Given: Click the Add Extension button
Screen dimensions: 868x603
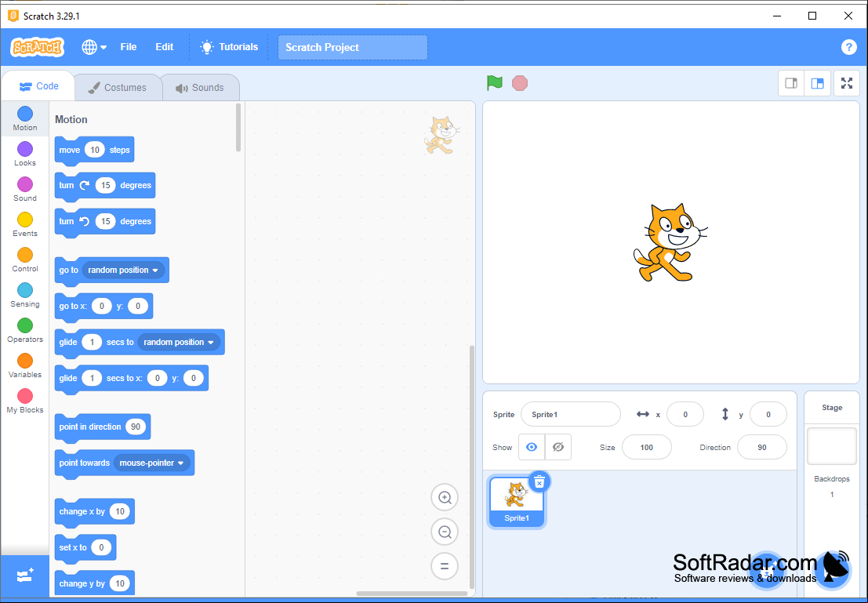Looking at the screenshot, I should tap(25, 576).
